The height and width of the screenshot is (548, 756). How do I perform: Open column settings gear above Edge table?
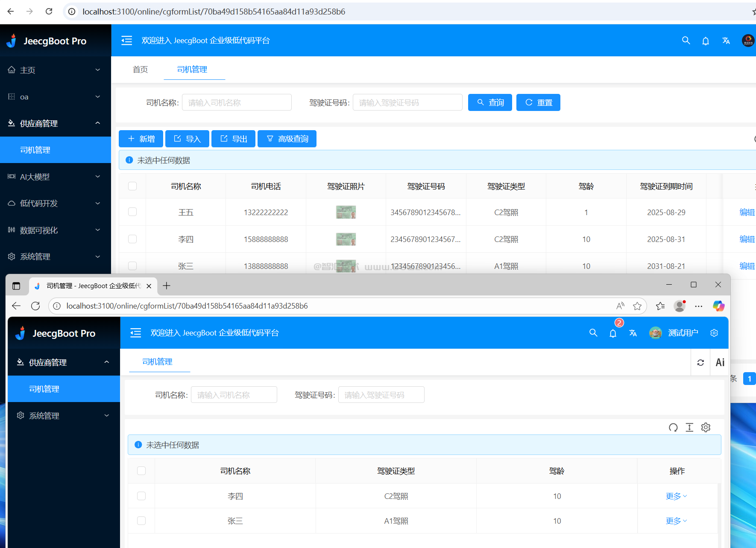tap(706, 427)
